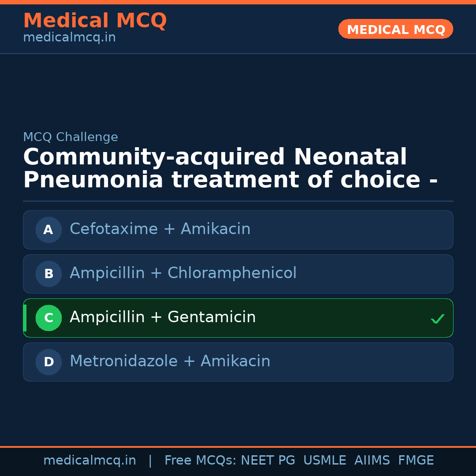Select the Metronidazole + Amikacin answer text
476x476 pixels.
(x=170, y=361)
